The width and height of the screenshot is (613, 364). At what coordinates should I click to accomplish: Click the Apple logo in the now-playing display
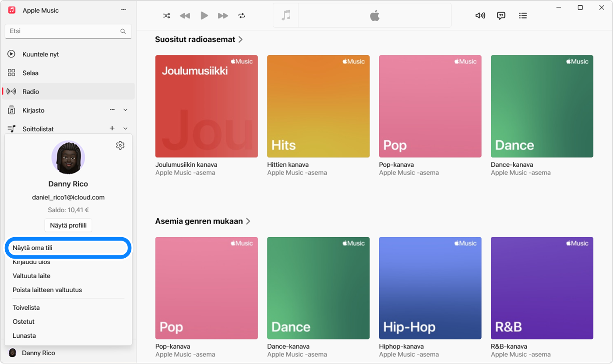(x=375, y=16)
